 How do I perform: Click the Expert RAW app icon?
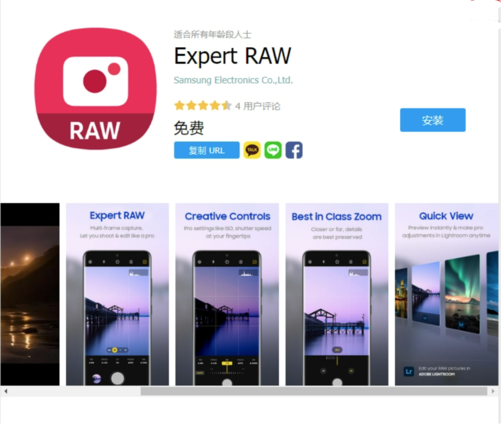coord(95,88)
